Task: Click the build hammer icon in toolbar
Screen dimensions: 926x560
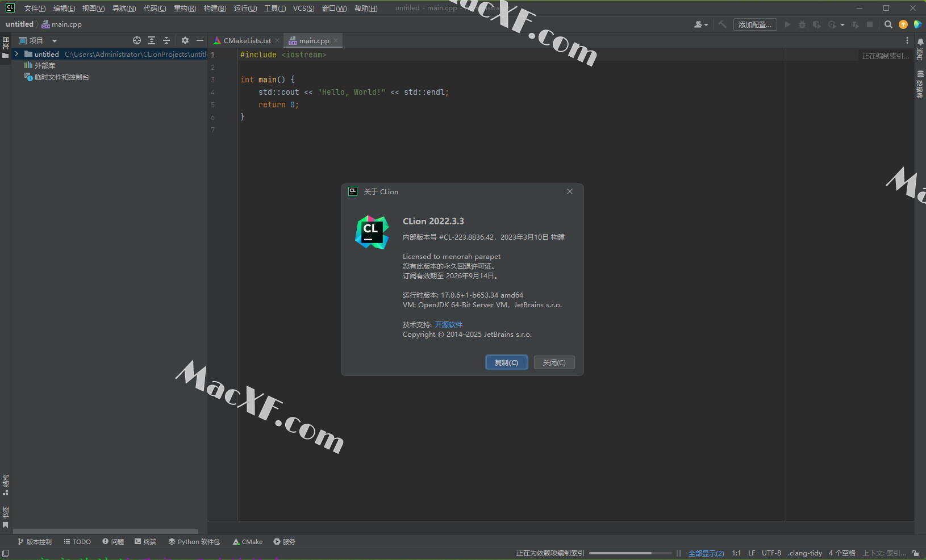Action: (x=722, y=24)
